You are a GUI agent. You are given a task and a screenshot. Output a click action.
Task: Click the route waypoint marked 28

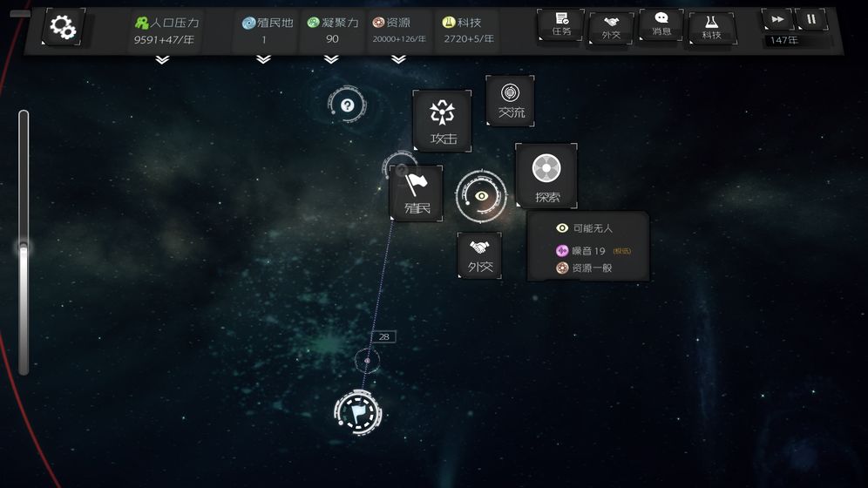pos(367,360)
